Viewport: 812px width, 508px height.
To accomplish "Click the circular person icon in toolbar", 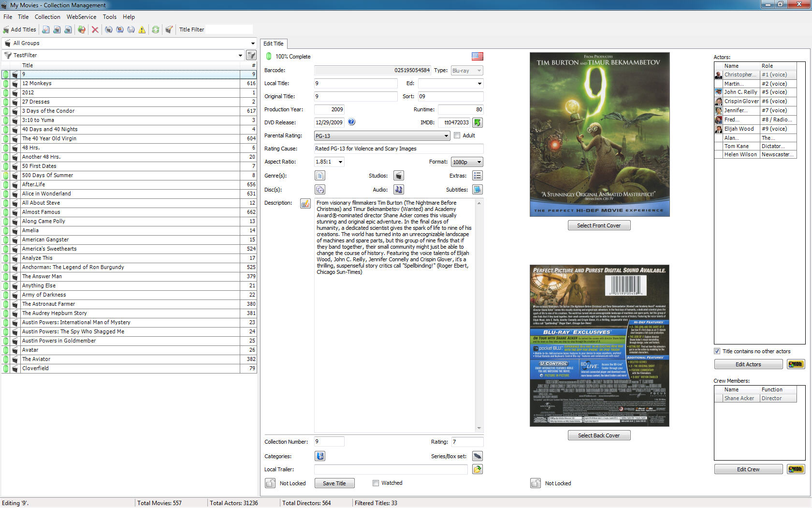I will coord(120,30).
